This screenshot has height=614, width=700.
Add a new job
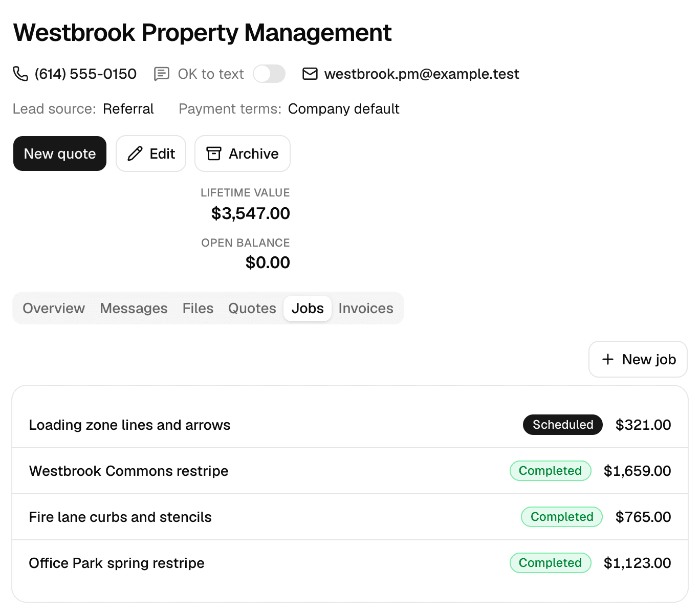[x=638, y=359]
